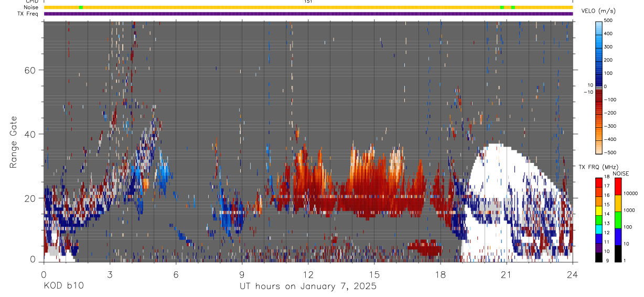Click the 'TX FRQ (MHz)' legend title
This screenshot has height=297, width=644.
598,167
